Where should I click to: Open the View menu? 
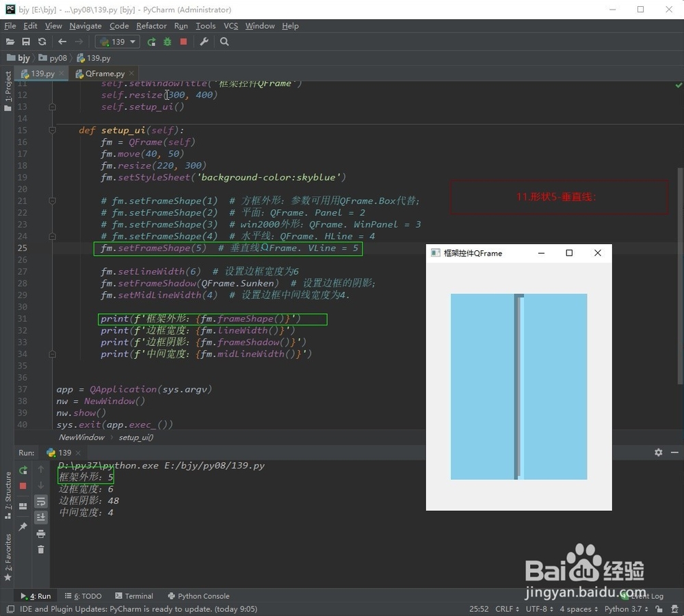point(53,26)
